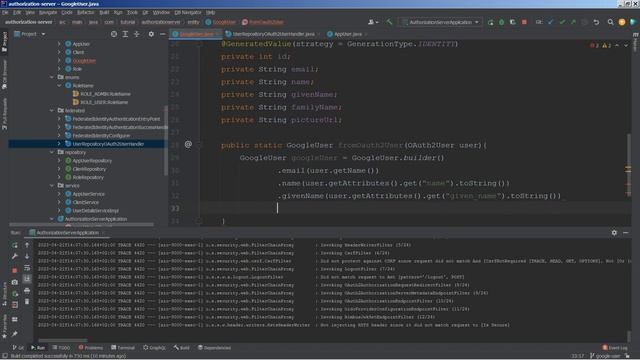The image size is (640, 360).
Task: Click the up arrow in Run console
Action: click(x=27, y=245)
